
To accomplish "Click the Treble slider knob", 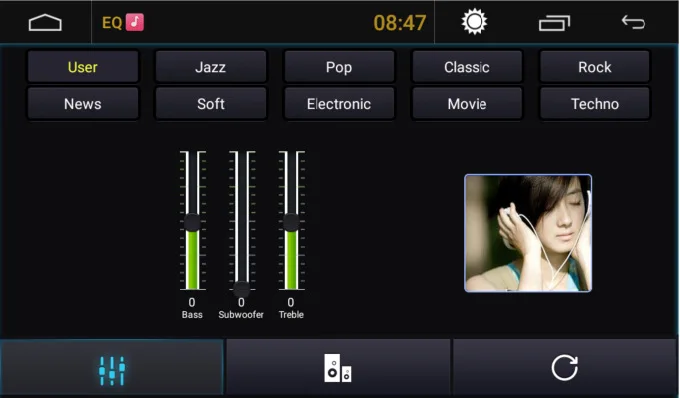I will (x=291, y=222).
